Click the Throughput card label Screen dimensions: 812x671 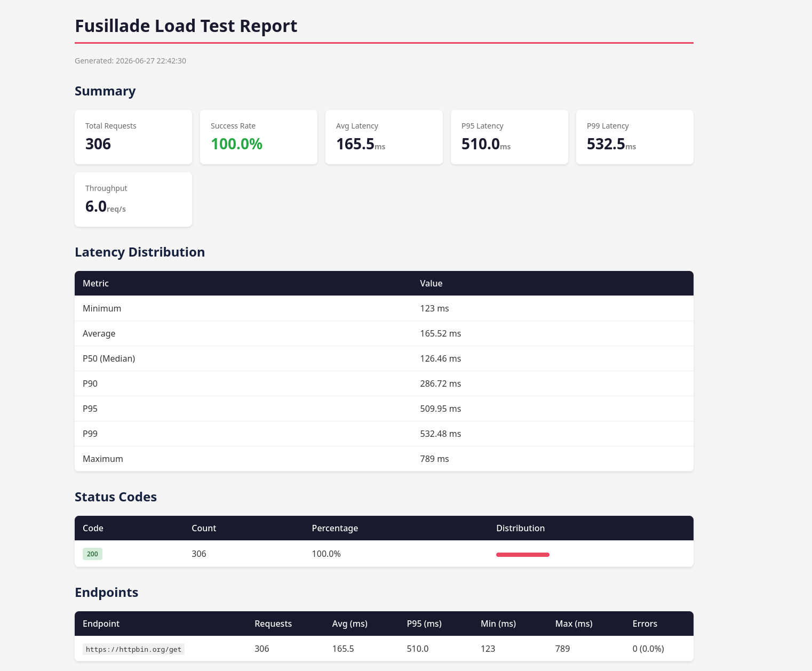(106, 188)
